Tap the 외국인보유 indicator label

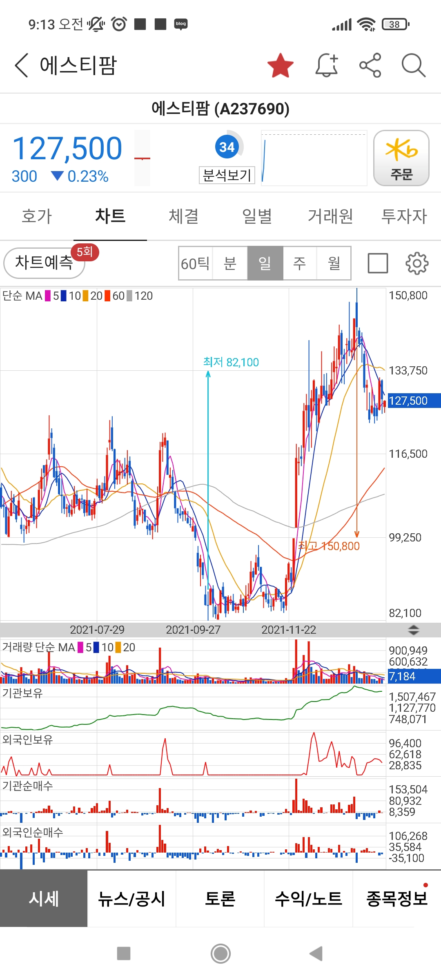(x=27, y=739)
